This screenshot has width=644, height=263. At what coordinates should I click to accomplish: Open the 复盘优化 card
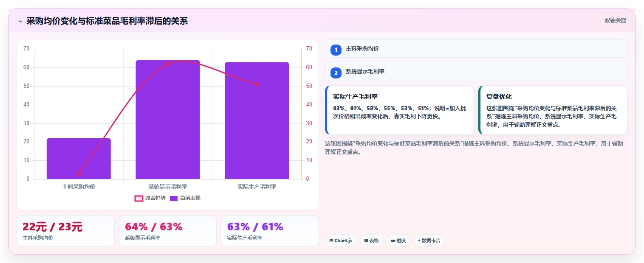pyautogui.click(x=553, y=110)
